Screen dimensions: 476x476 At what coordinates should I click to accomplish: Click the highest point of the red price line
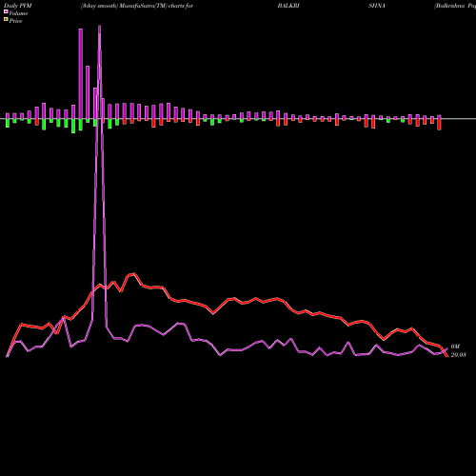(134, 273)
